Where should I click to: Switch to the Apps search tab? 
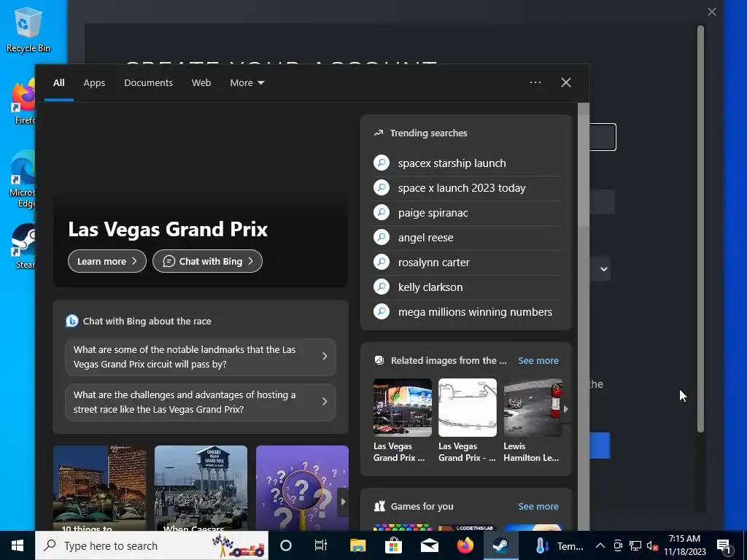coord(94,83)
